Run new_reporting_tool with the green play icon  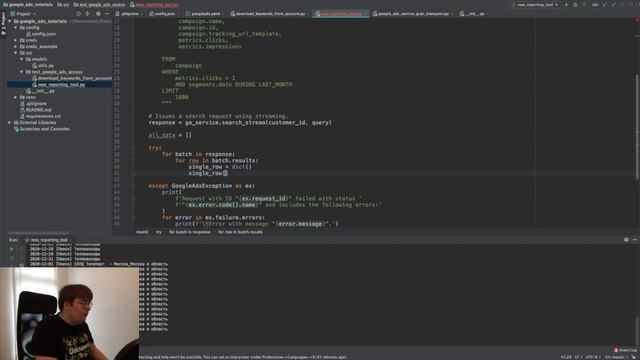[567, 5]
